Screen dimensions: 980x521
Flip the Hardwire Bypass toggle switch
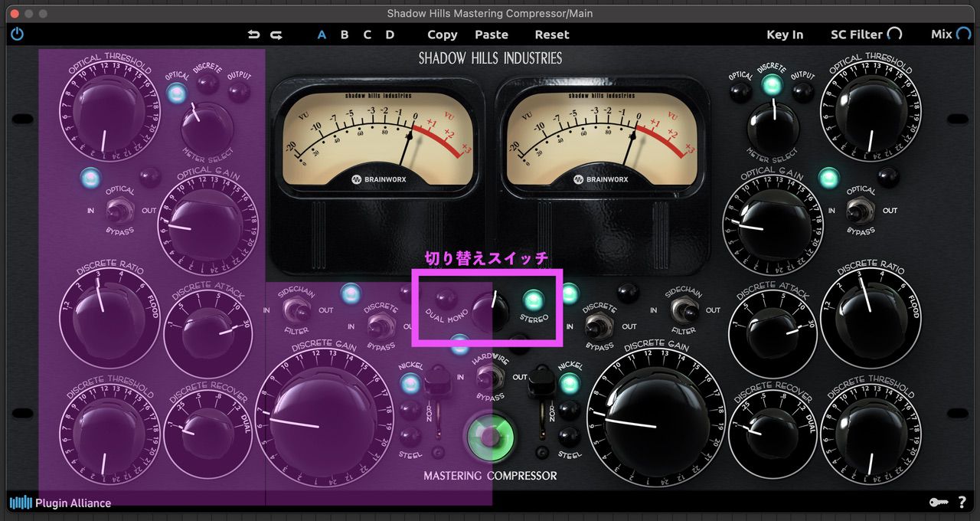[485, 376]
